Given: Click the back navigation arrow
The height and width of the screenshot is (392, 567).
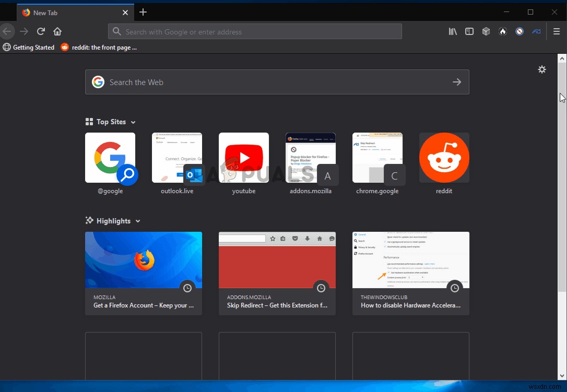Looking at the screenshot, I should tap(7, 31).
